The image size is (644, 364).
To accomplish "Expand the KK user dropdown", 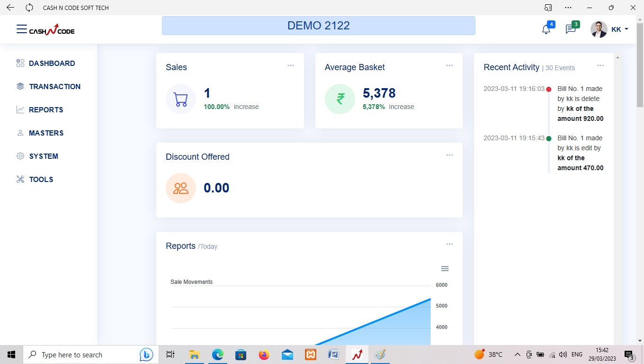I will click(x=620, y=29).
